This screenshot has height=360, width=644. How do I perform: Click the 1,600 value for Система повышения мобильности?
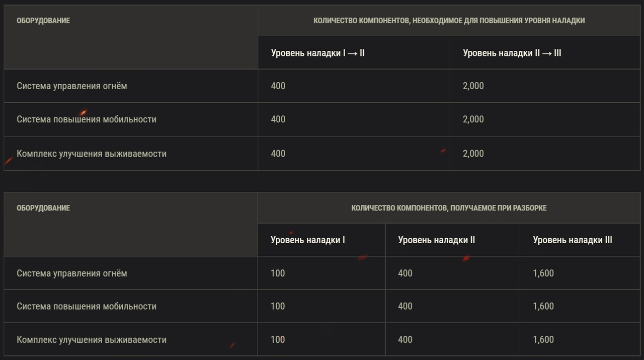point(543,306)
